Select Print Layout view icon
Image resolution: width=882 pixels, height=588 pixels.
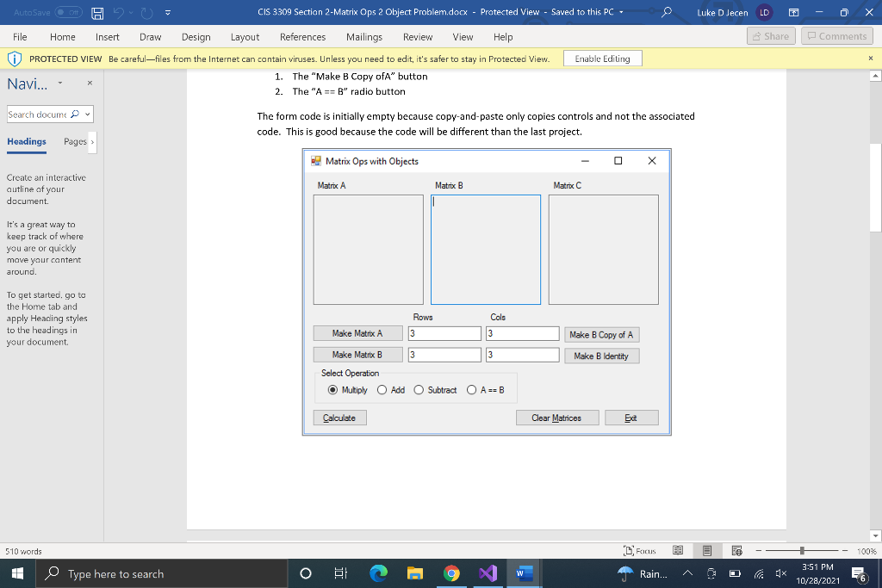click(706, 550)
